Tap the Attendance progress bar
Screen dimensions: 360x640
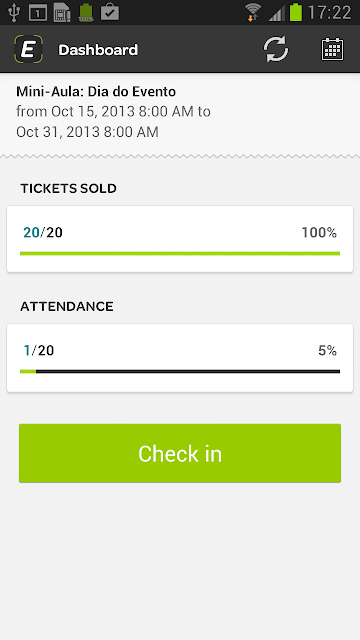(x=180, y=371)
